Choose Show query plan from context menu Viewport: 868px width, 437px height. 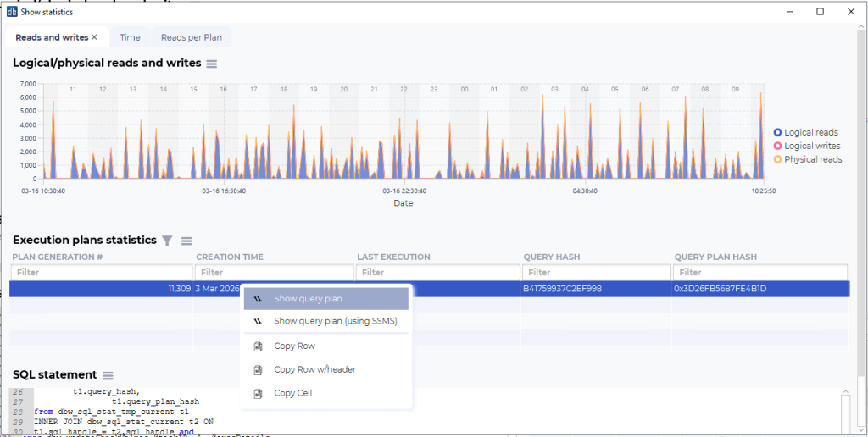click(x=326, y=299)
